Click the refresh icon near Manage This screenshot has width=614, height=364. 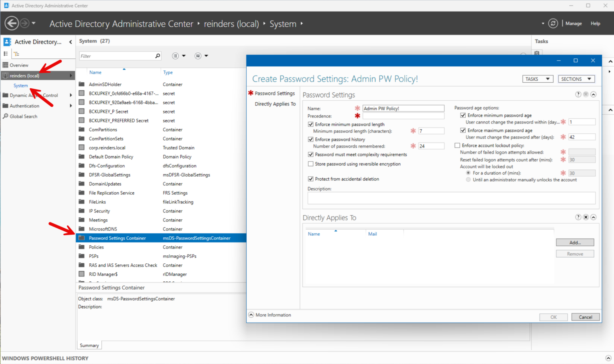tap(553, 23)
